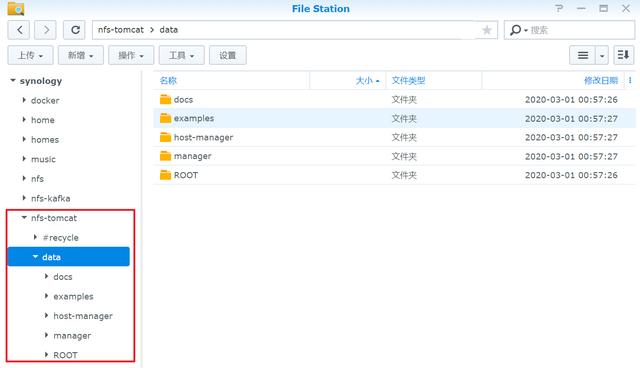Click the host-manager folder icon in list
The width and height of the screenshot is (640, 368).
165,137
